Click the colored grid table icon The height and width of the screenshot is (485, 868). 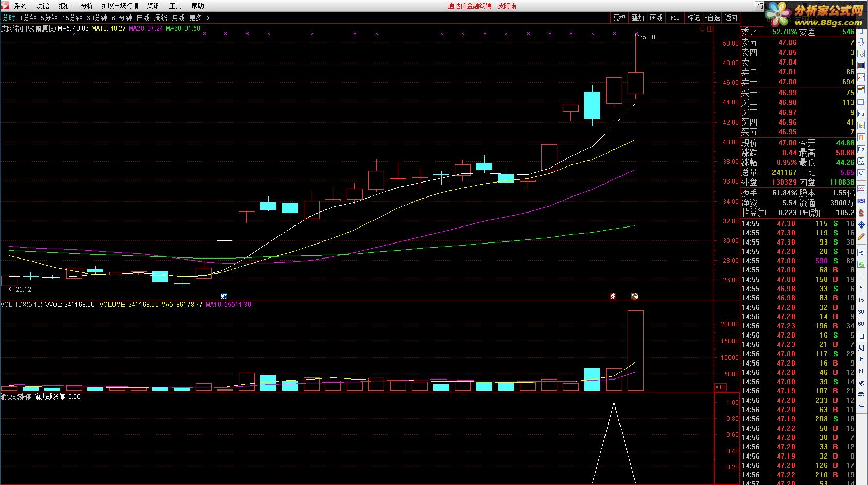click(861, 65)
